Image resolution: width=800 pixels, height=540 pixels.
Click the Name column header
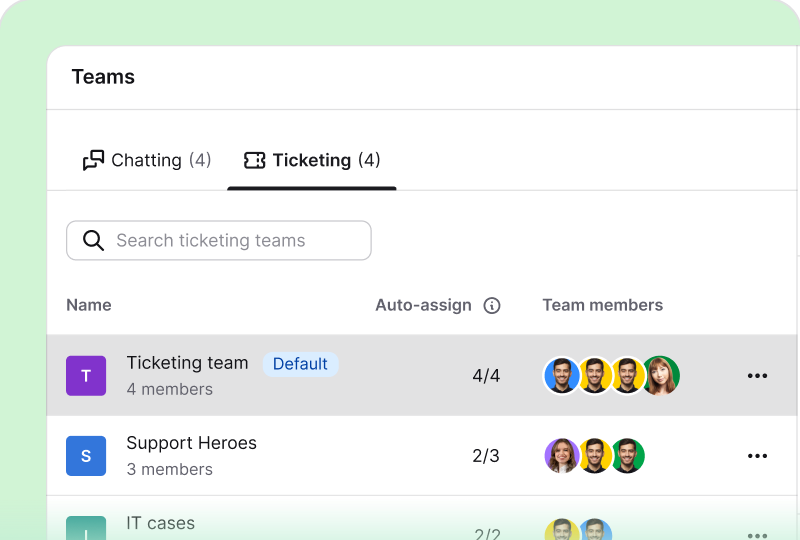click(89, 305)
